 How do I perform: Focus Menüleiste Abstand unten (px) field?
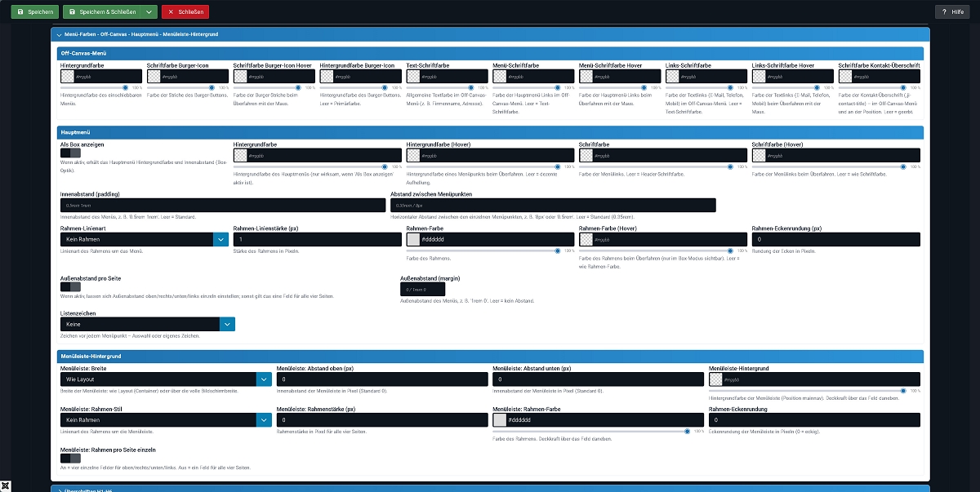599,379
